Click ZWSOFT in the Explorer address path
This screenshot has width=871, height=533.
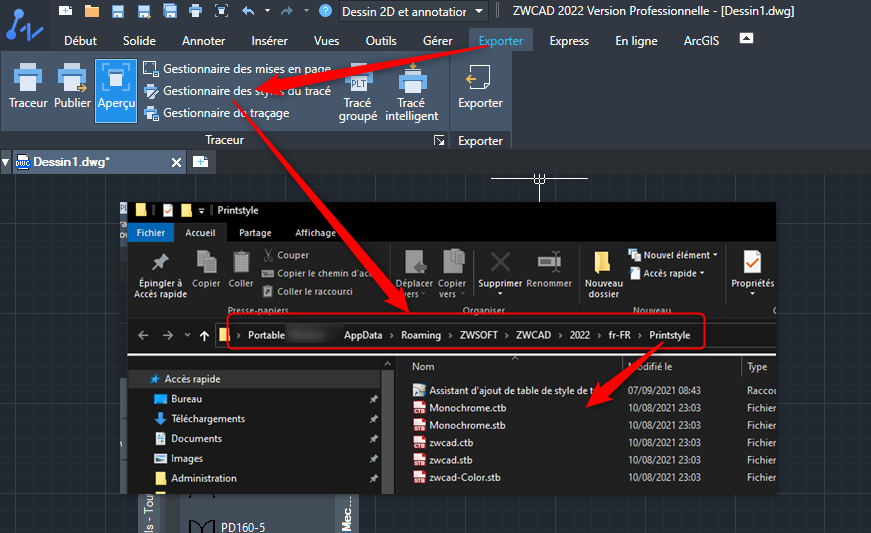pos(478,335)
